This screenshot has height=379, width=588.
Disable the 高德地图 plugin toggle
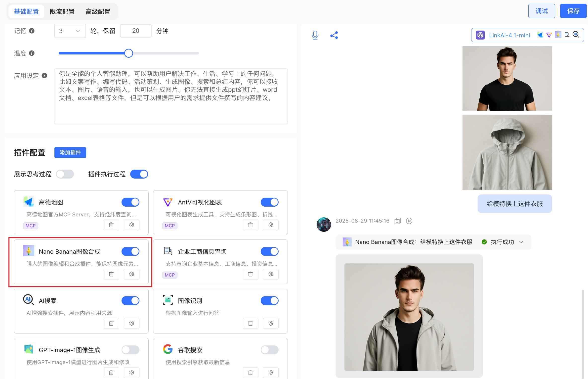click(x=130, y=202)
